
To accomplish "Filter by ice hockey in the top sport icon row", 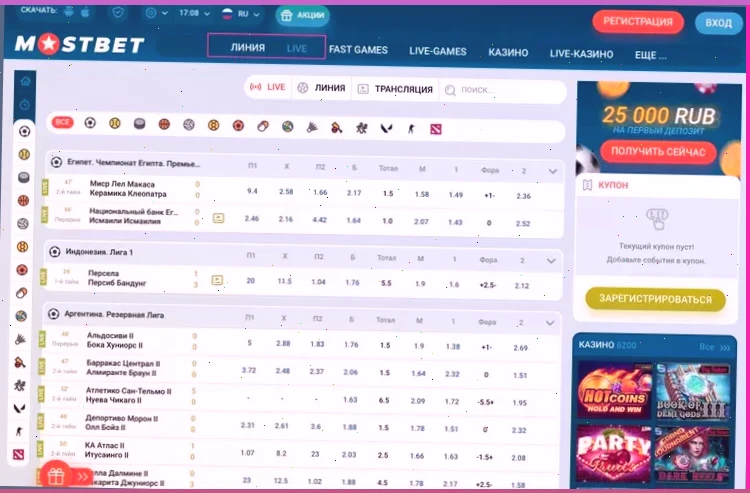I will pyautogui.click(x=139, y=124).
